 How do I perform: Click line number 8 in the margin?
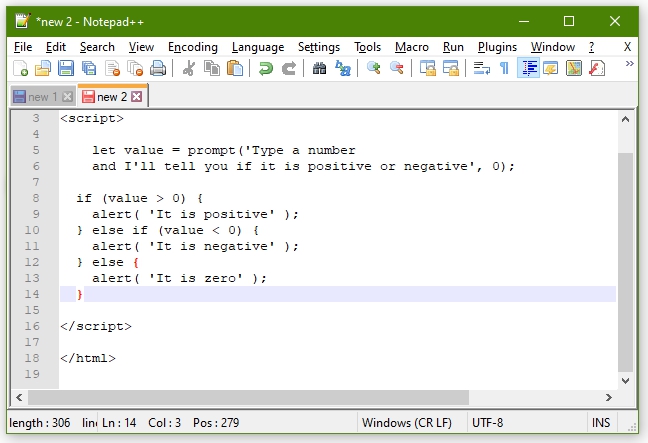click(36, 198)
